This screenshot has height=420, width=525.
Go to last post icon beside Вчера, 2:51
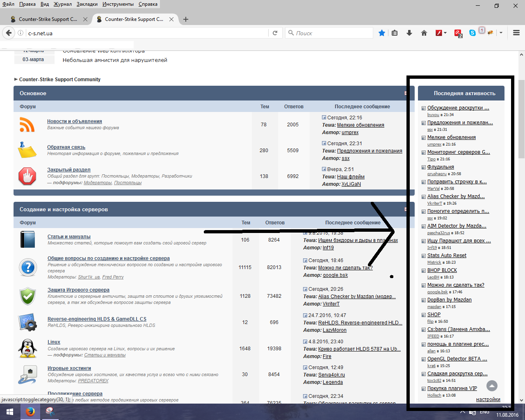324,169
